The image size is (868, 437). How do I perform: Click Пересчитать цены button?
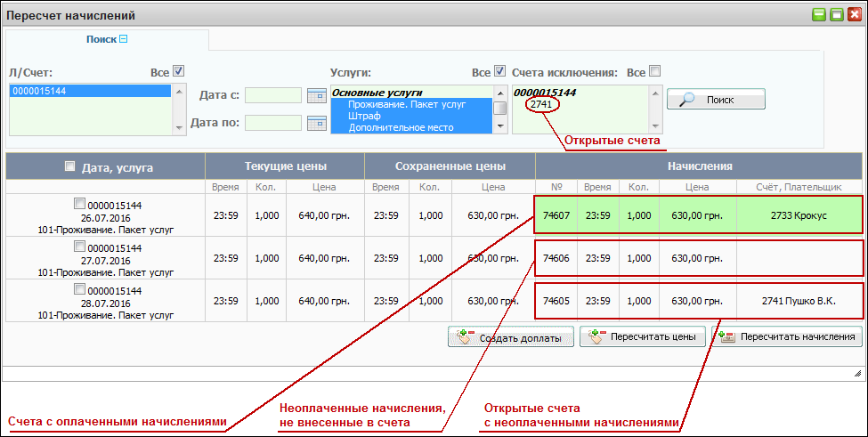tap(644, 337)
